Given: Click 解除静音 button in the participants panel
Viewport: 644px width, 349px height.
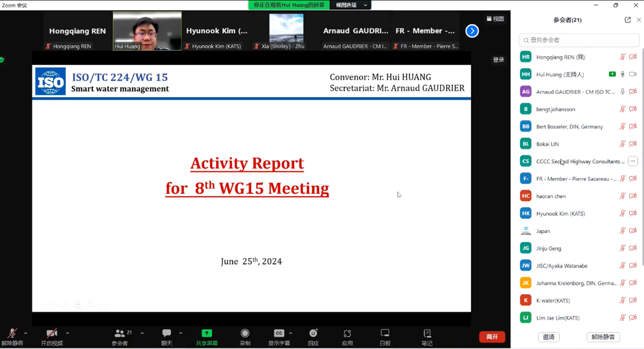Looking at the screenshot, I should [603, 337].
